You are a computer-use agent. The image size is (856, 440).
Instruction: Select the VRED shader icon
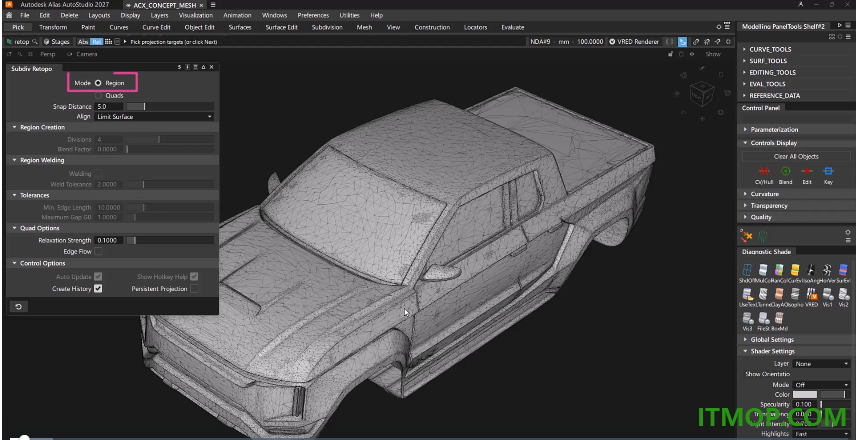click(811, 296)
